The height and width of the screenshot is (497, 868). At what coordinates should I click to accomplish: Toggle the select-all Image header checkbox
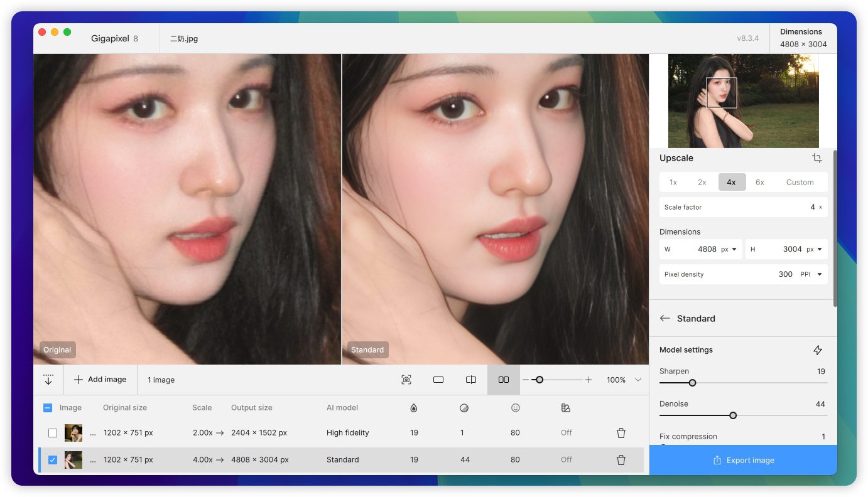pyautogui.click(x=48, y=408)
